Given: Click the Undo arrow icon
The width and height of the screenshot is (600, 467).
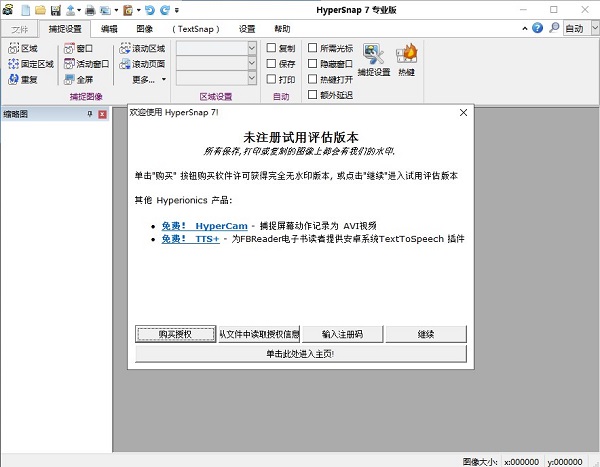Looking at the screenshot, I should (x=150, y=10).
